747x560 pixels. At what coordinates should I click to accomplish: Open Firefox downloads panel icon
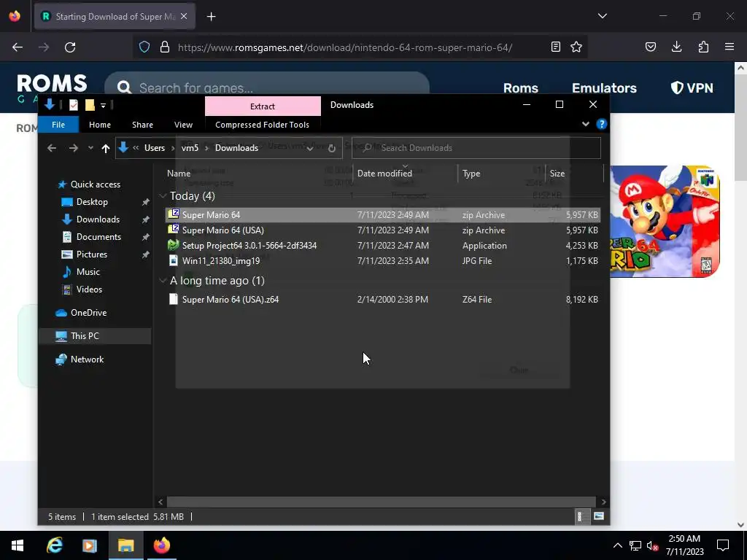(676, 47)
